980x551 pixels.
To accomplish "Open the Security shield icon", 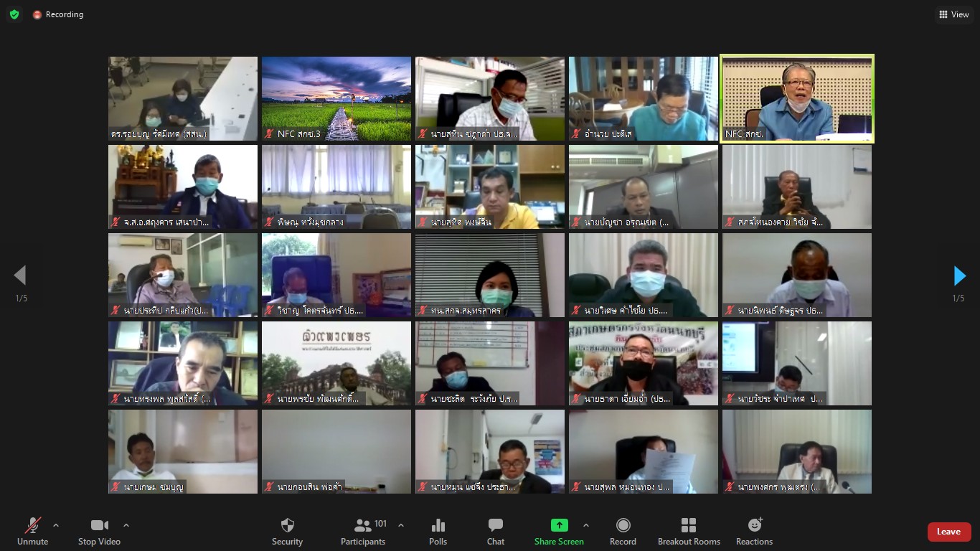I will click(287, 525).
